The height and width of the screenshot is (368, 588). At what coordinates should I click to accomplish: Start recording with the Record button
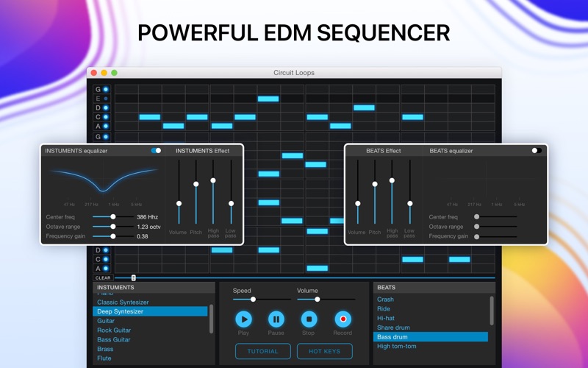(343, 319)
